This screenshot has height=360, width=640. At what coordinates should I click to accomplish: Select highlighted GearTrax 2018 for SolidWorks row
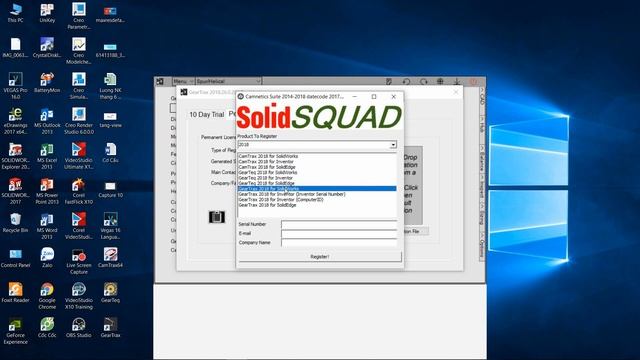coord(317,189)
